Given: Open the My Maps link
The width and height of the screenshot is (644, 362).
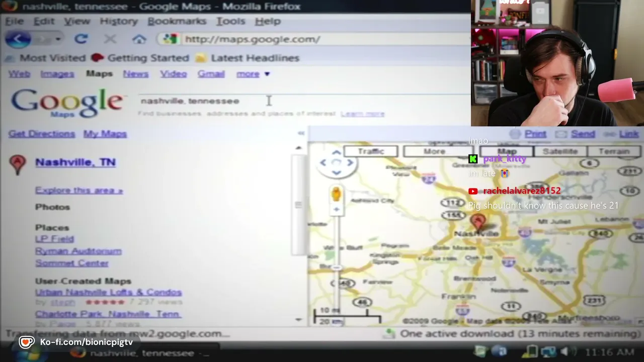Looking at the screenshot, I should point(105,134).
